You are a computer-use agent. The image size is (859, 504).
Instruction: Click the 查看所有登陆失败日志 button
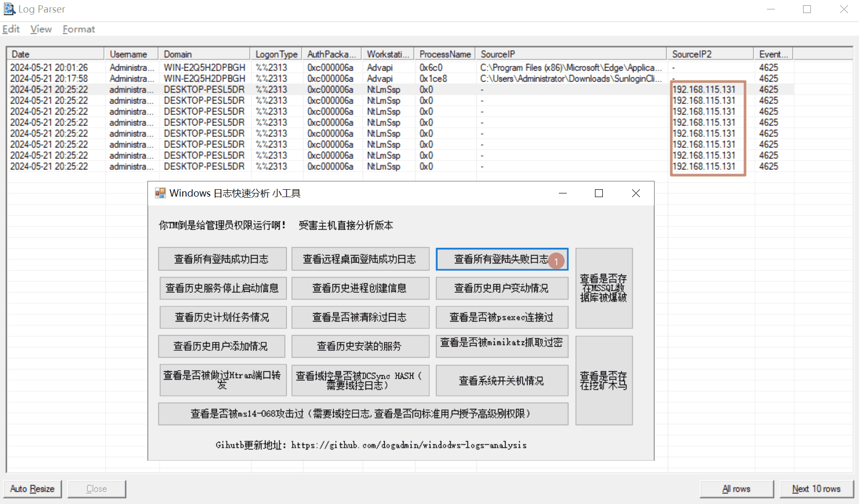pos(500,259)
